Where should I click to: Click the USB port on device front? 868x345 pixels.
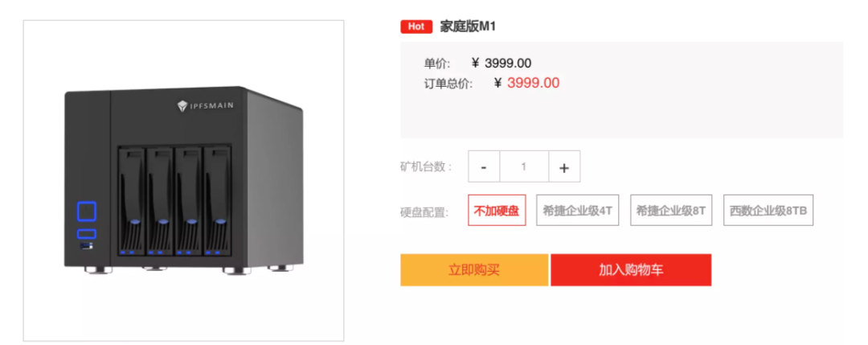86,245
